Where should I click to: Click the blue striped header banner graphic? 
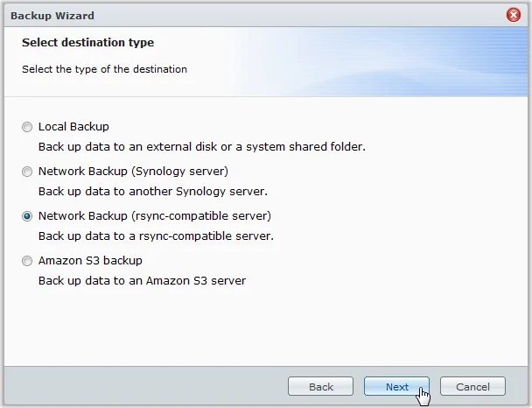coord(437,61)
